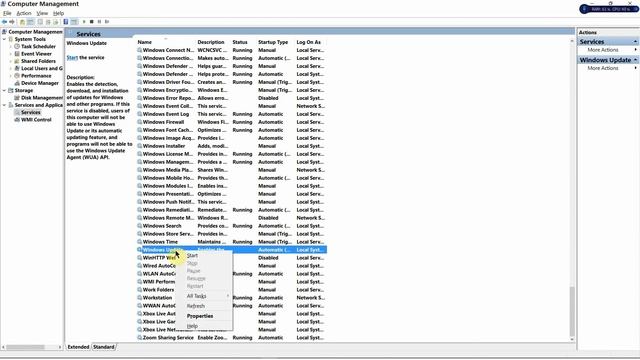Image resolution: width=640 pixels, height=360 pixels.
Task: Sort by the Description column header
Action: [213, 42]
